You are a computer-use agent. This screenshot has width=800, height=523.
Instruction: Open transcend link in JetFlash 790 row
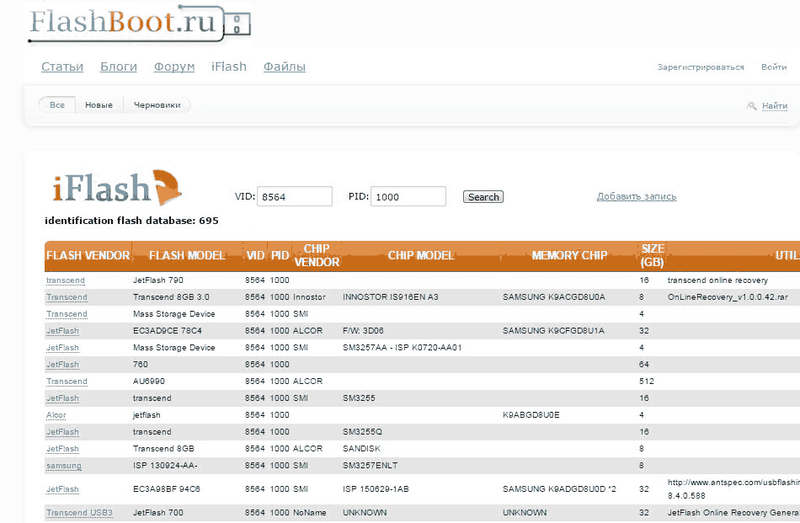pyautogui.click(x=65, y=281)
